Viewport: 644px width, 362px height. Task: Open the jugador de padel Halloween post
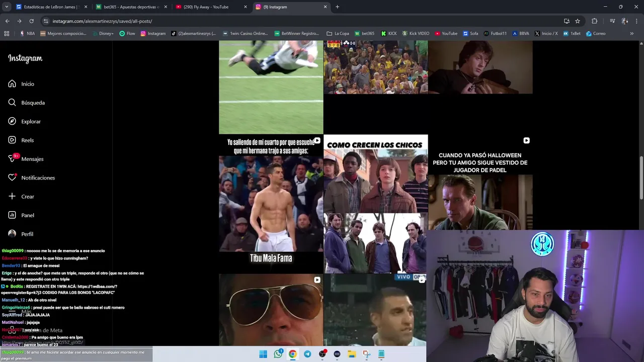coord(480,182)
